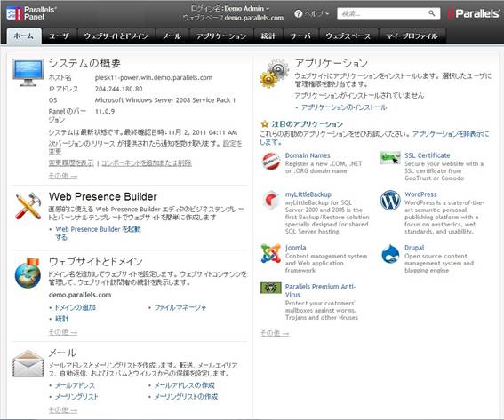Viewport: 504px width, 420px height.
Task: Click the Web Presence Builder heading
Action: (x=103, y=196)
